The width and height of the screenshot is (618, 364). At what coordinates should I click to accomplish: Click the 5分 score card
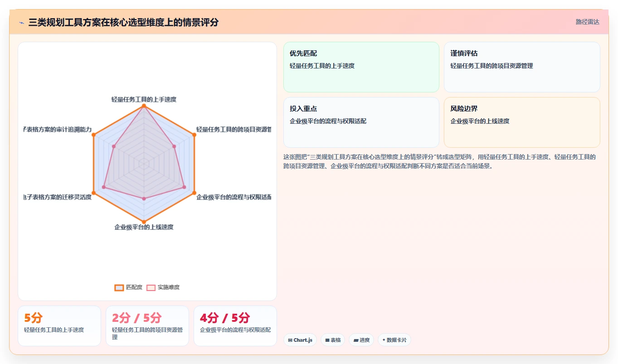(59, 326)
